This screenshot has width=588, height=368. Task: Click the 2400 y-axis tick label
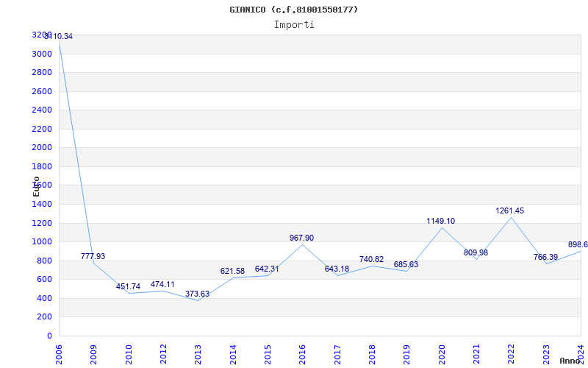pyautogui.click(x=43, y=110)
